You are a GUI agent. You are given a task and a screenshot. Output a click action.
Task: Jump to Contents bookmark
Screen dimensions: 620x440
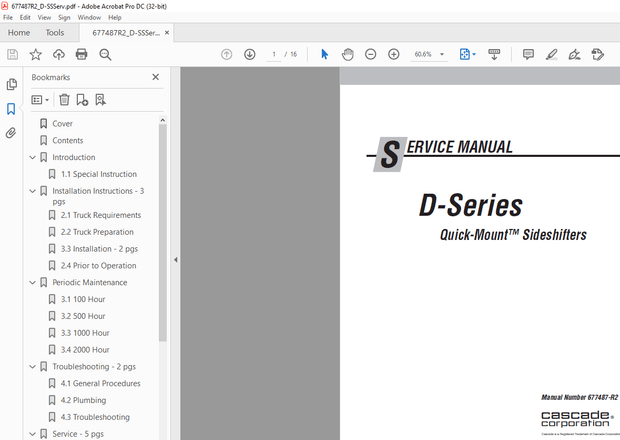[x=68, y=141]
